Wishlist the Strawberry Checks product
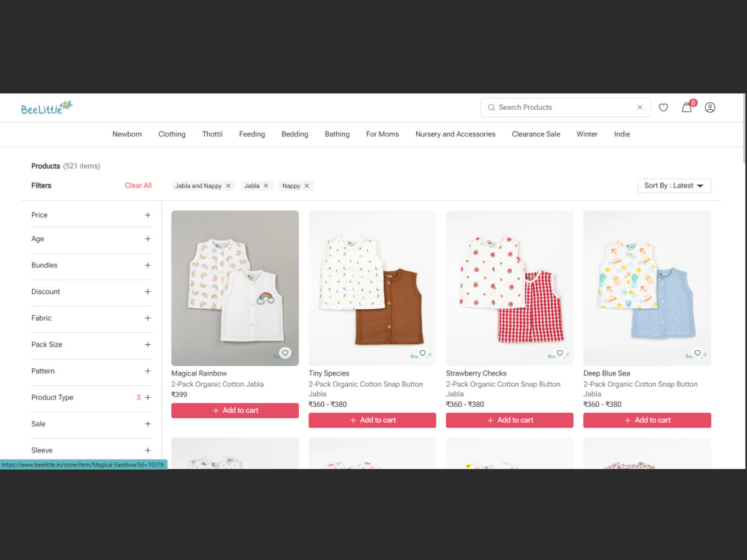 coord(560,353)
